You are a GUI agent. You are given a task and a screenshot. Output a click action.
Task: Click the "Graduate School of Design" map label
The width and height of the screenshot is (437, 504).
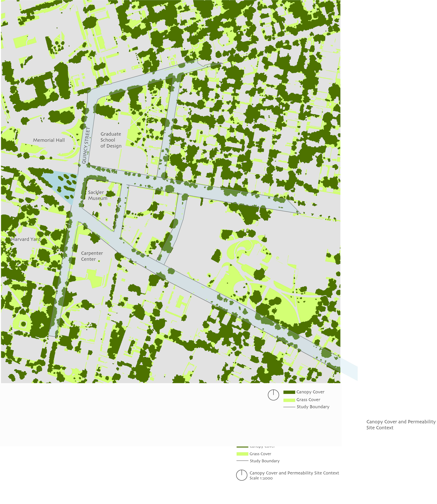[111, 140]
